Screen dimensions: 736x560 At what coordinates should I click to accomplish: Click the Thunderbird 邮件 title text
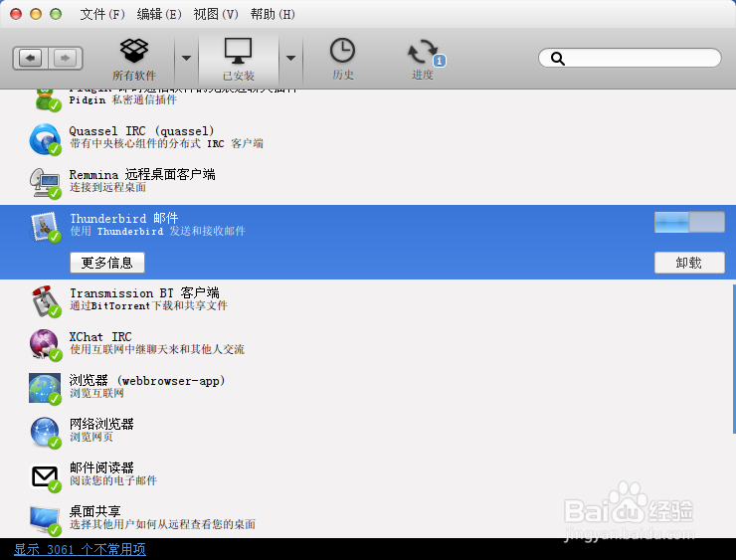tap(124, 218)
